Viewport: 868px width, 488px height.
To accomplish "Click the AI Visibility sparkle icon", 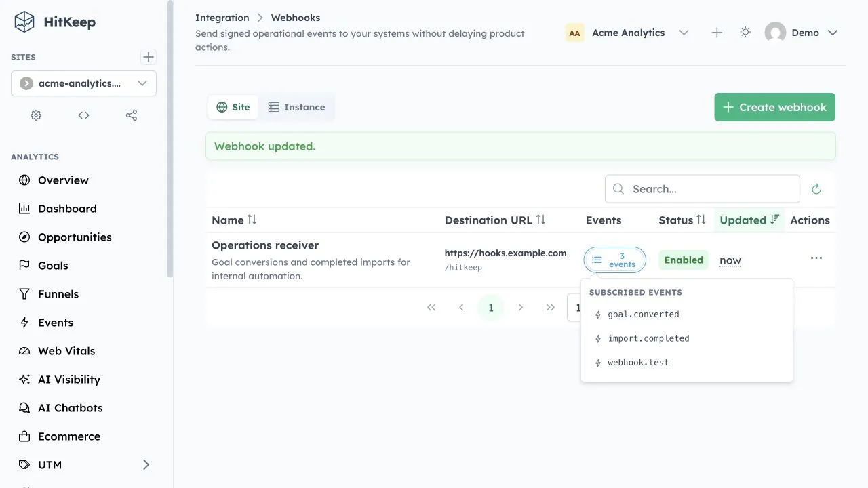I will [24, 380].
